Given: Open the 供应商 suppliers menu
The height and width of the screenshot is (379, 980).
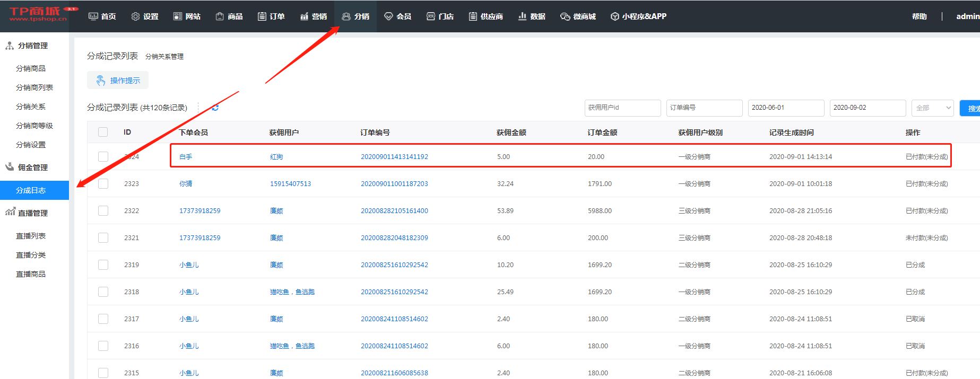Looking at the screenshot, I should (x=485, y=16).
